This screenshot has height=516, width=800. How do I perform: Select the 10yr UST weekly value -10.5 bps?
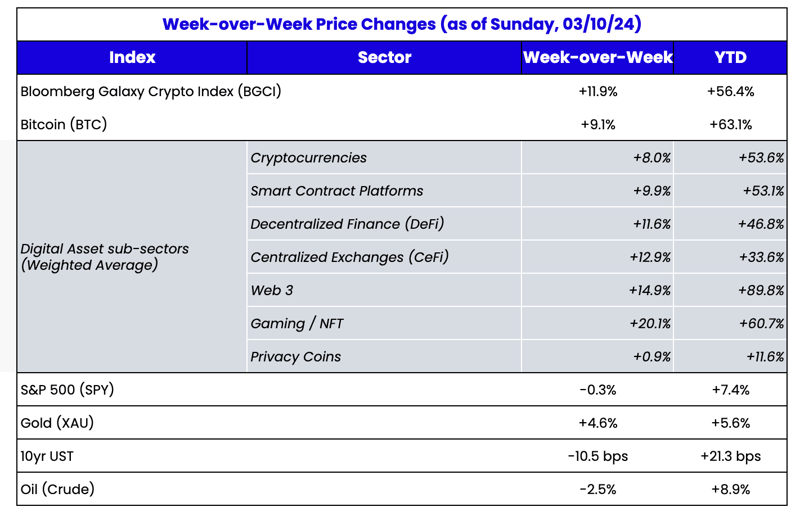[x=597, y=456]
